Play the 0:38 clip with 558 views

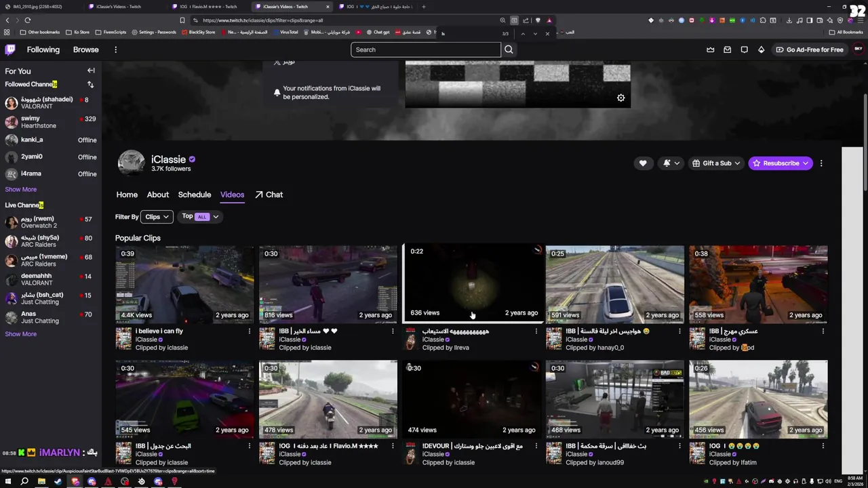click(x=758, y=283)
